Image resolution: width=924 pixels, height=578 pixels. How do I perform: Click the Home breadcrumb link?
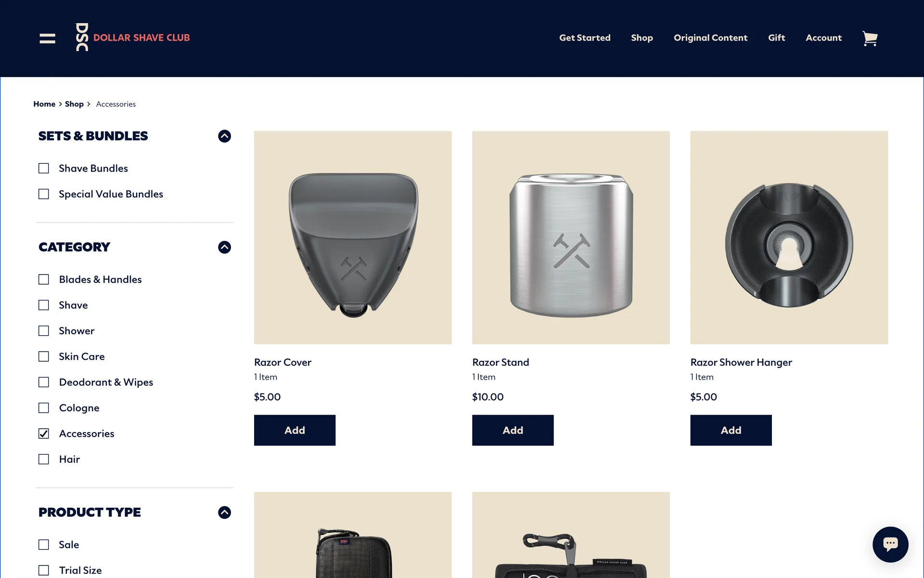tap(44, 104)
